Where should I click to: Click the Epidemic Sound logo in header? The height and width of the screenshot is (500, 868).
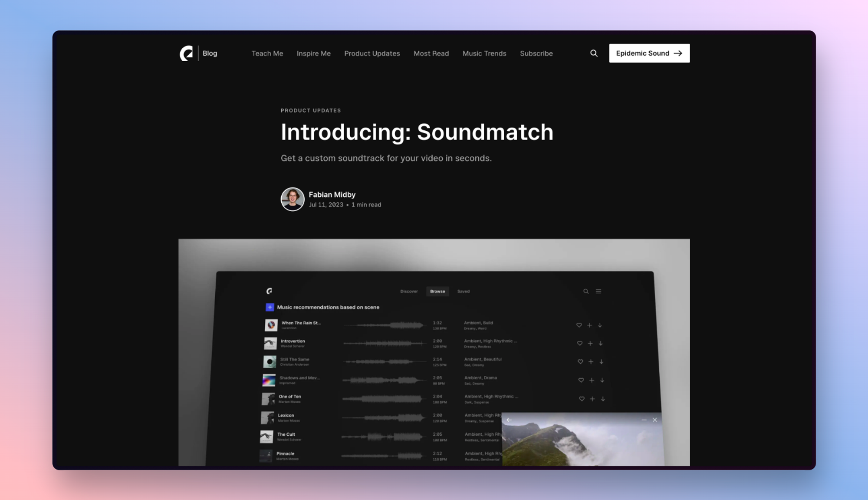186,53
